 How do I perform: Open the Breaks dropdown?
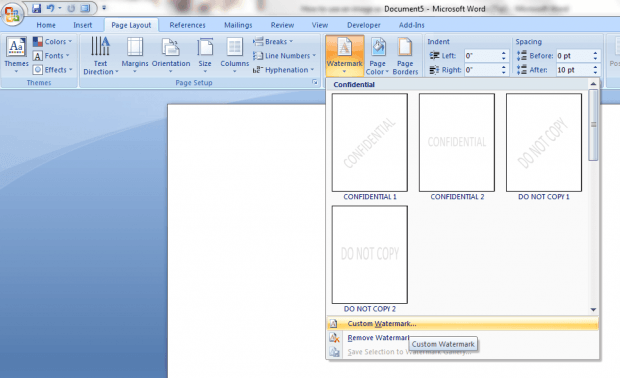pos(273,42)
